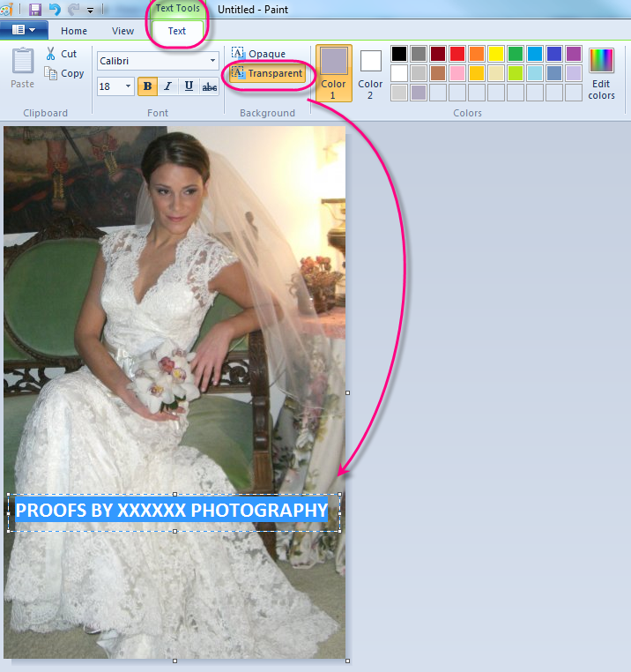Click the text box top-center handle

coord(174,494)
